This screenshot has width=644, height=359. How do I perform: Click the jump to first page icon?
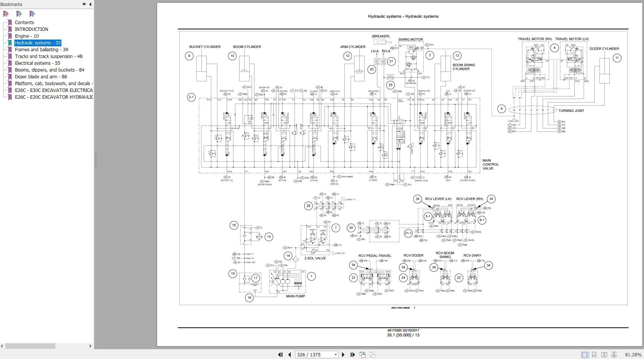pyautogui.click(x=281, y=354)
